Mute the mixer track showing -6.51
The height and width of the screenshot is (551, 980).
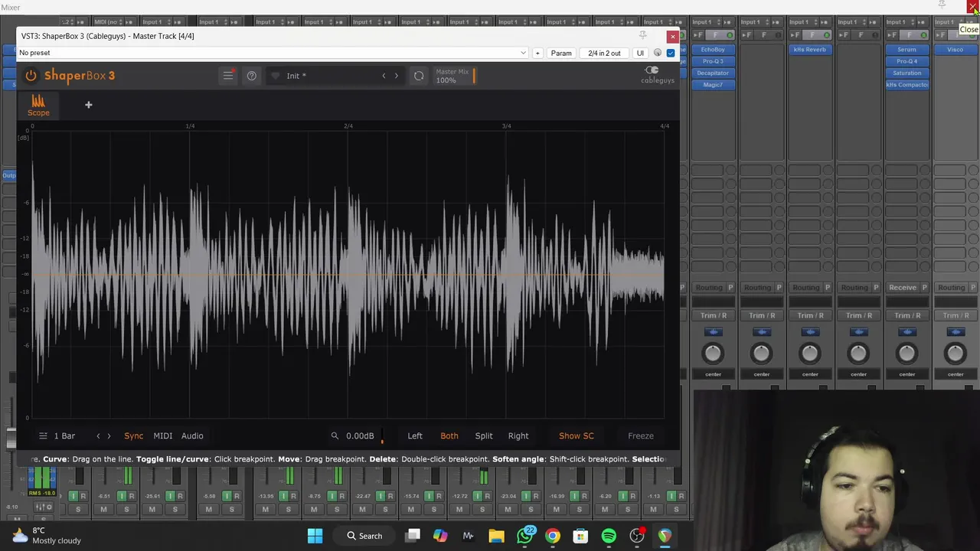coord(103,510)
